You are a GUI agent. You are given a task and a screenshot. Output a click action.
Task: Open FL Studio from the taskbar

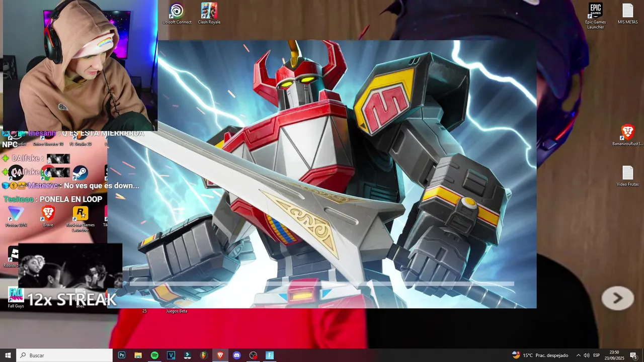tap(204, 355)
